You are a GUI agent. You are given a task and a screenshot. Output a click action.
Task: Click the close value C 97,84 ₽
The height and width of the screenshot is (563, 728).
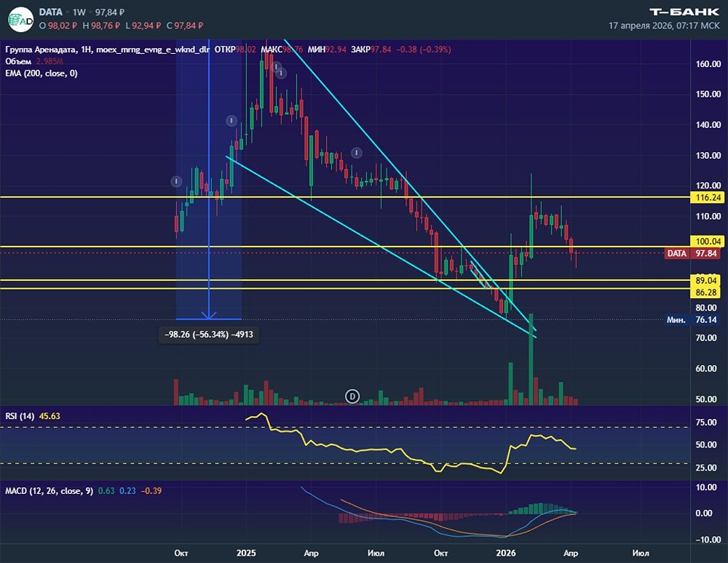[x=184, y=25]
